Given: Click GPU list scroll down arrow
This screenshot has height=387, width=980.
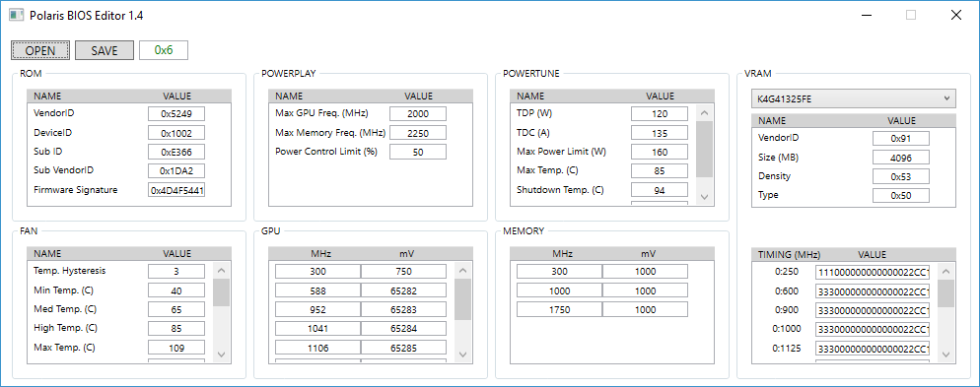Looking at the screenshot, I should point(462,355).
